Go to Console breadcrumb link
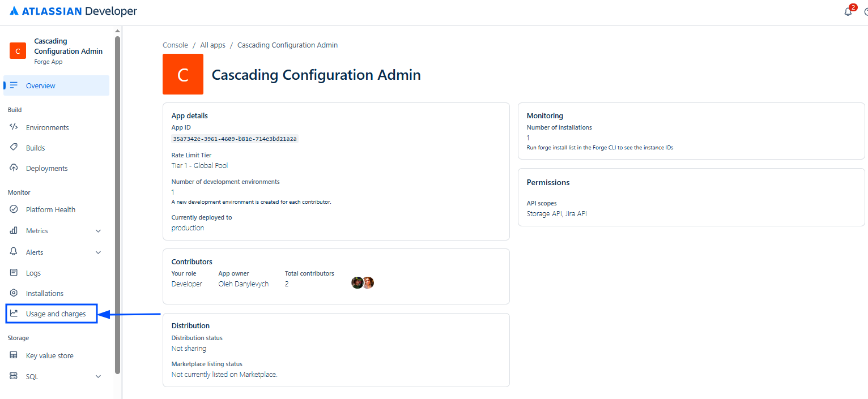 click(x=175, y=45)
